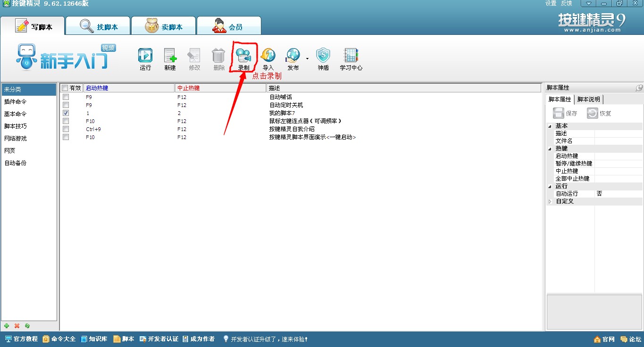
Task: Select the 未分类 category
Action: pyautogui.click(x=29, y=90)
